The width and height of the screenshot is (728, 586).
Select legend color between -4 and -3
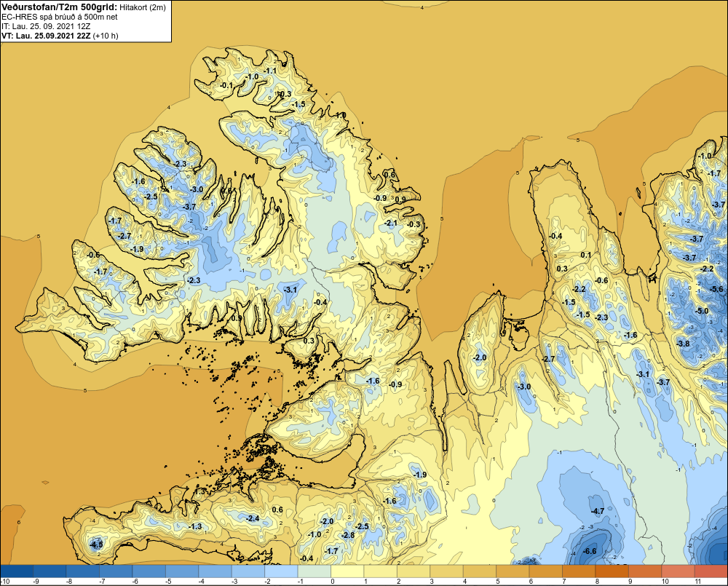[x=215, y=571]
